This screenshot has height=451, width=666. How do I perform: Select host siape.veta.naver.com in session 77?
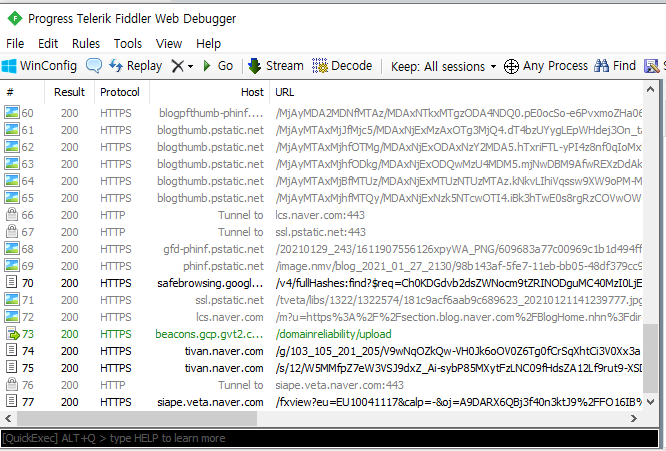coord(210,402)
